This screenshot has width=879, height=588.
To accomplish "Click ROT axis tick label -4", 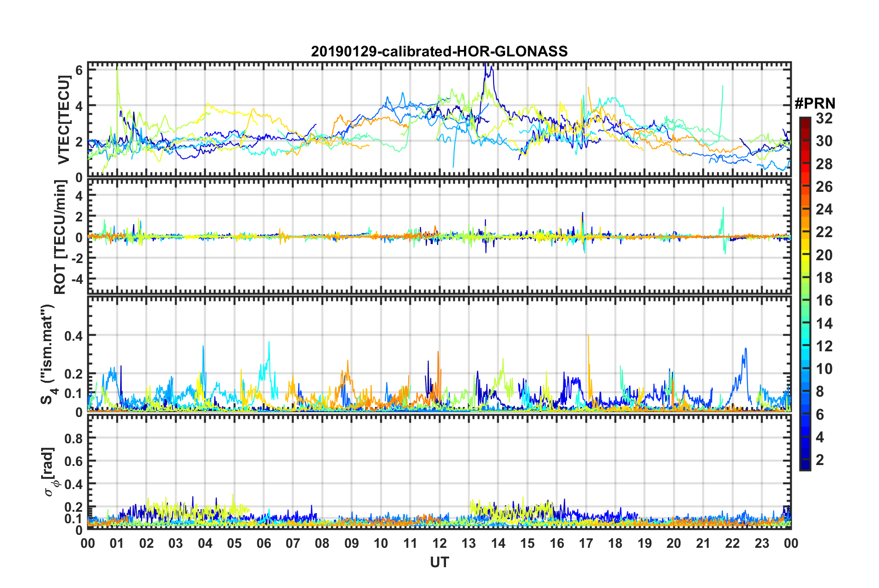I will coord(76,279).
